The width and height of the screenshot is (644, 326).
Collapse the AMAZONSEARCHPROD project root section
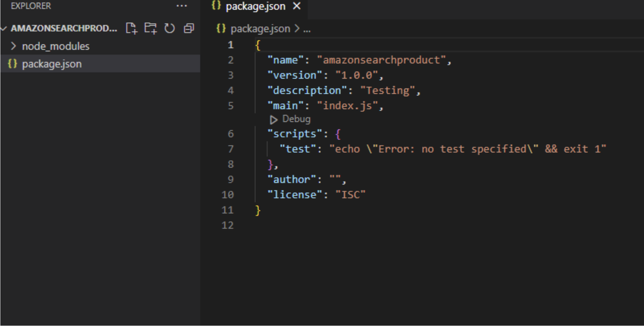click(4, 28)
